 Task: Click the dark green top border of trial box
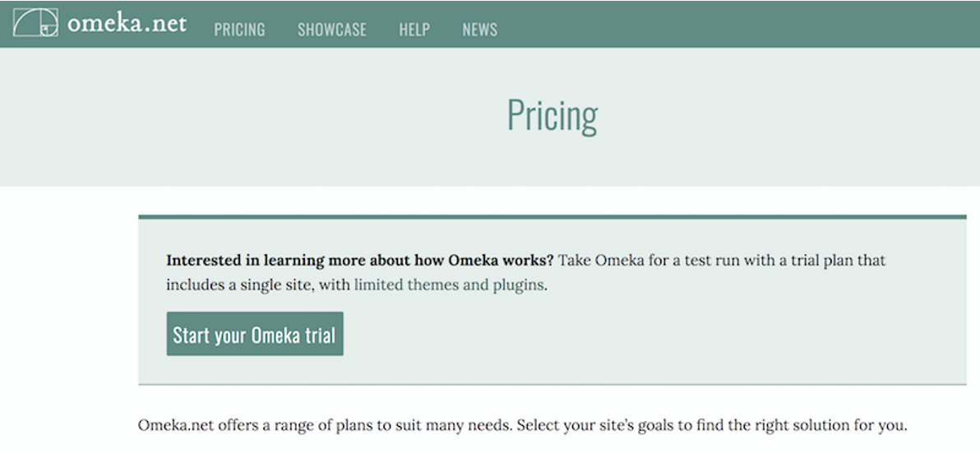coord(552,217)
